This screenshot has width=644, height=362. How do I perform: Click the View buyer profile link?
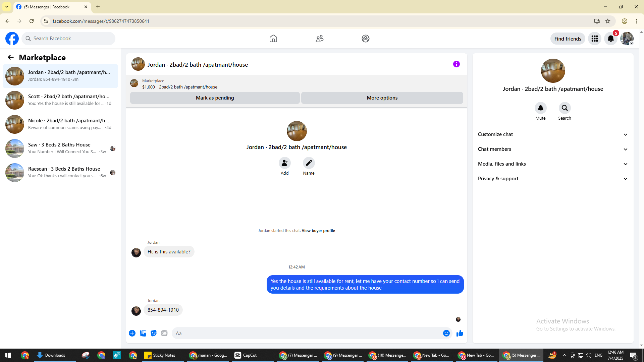click(x=318, y=231)
